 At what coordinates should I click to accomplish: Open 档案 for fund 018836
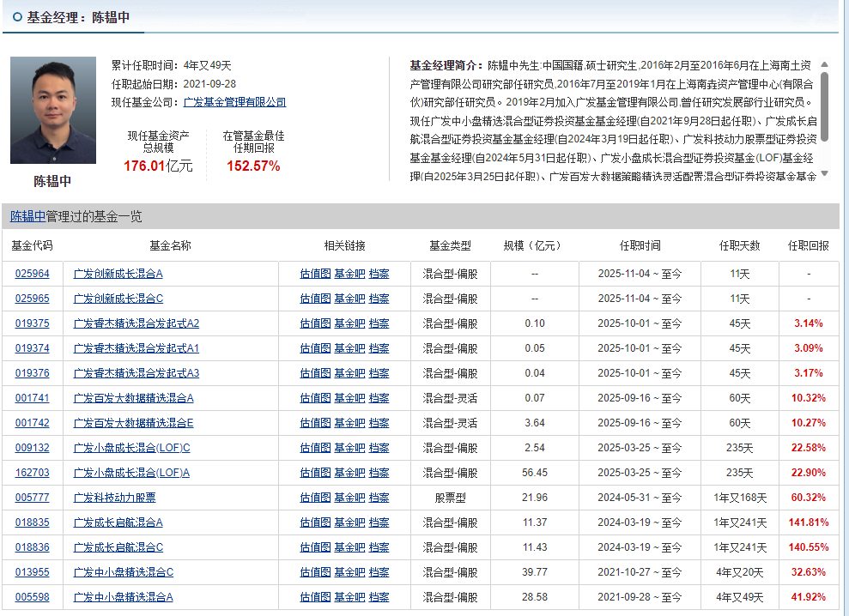379,547
